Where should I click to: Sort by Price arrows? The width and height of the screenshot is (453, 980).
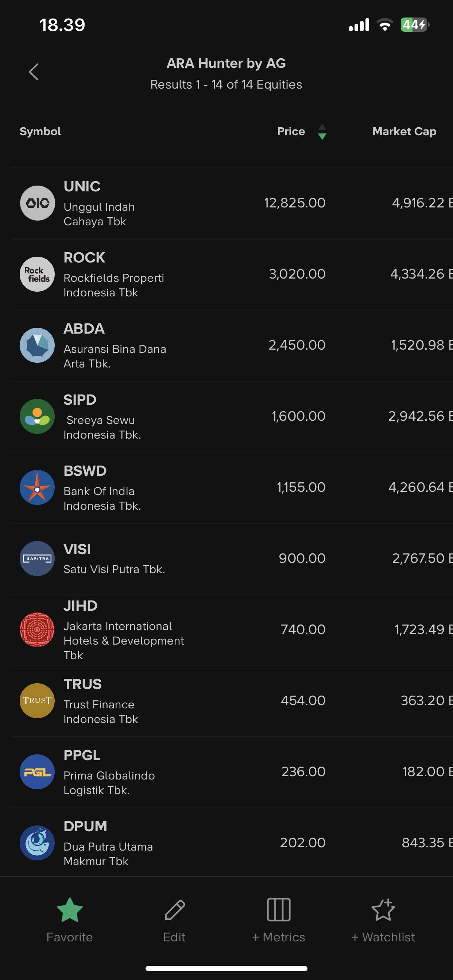[x=322, y=132]
